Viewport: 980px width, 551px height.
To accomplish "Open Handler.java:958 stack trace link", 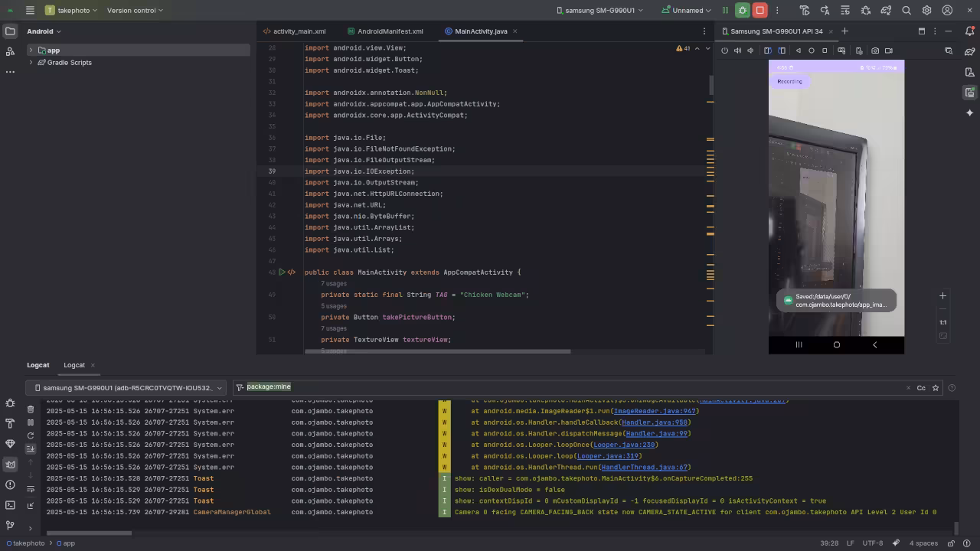I will (654, 422).
